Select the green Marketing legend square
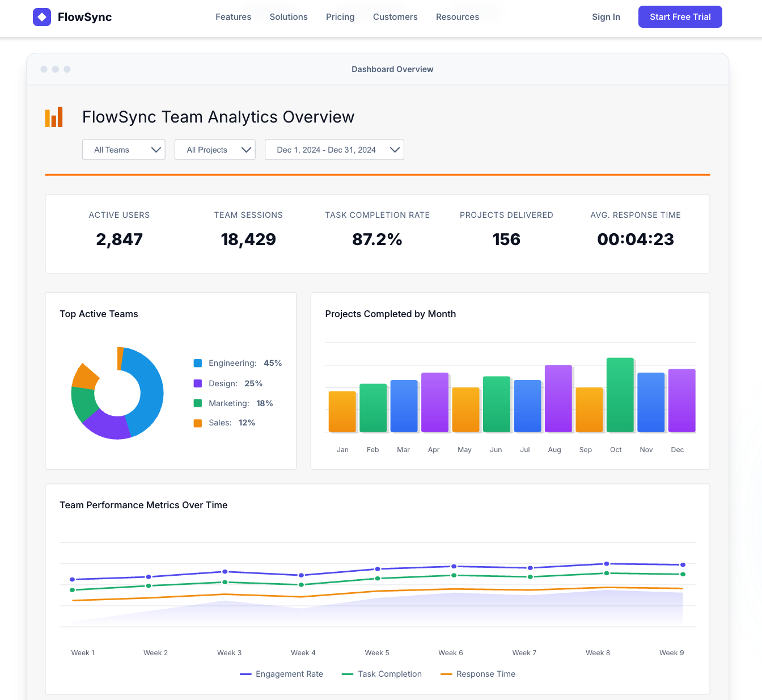The image size is (762, 700). click(x=197, y=403)
